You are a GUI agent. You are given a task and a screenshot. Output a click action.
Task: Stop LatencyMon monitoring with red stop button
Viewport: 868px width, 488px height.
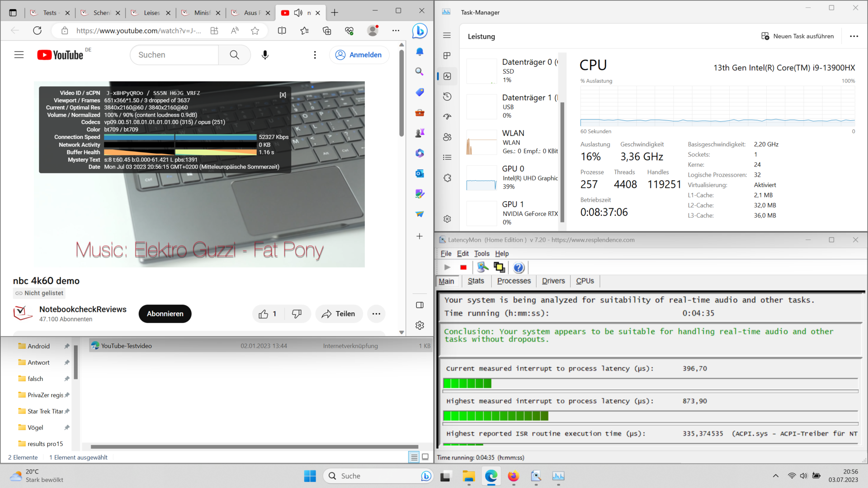tap(463, 267)
